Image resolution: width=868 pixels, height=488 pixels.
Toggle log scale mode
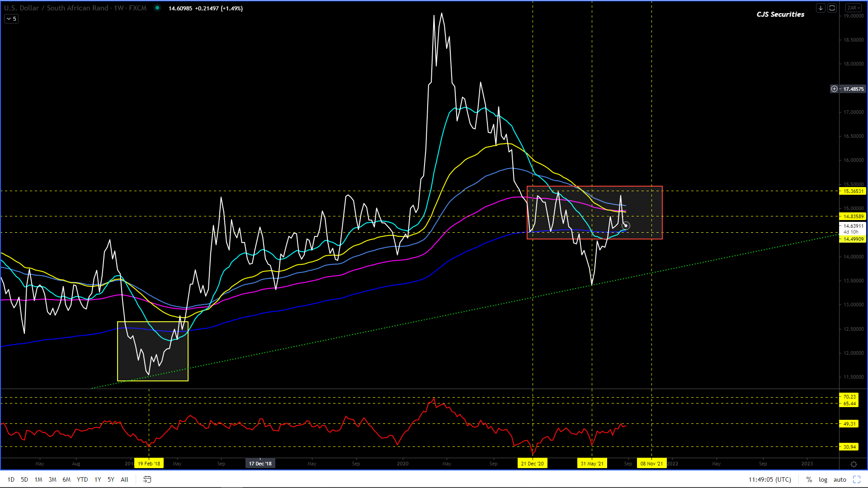tap(823, 479)
